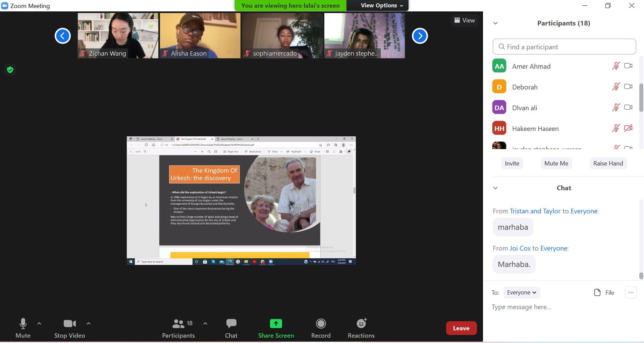644x343 pixels.
Task: Open the chat more options ellipsis
Action: [x=631, y=292]
